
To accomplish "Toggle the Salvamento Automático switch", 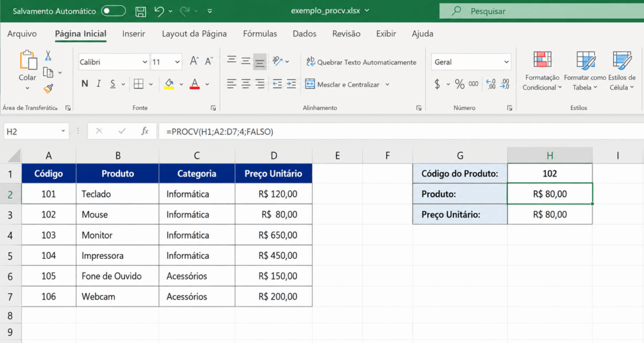I will pyautogui.click(x=113, y=11).
